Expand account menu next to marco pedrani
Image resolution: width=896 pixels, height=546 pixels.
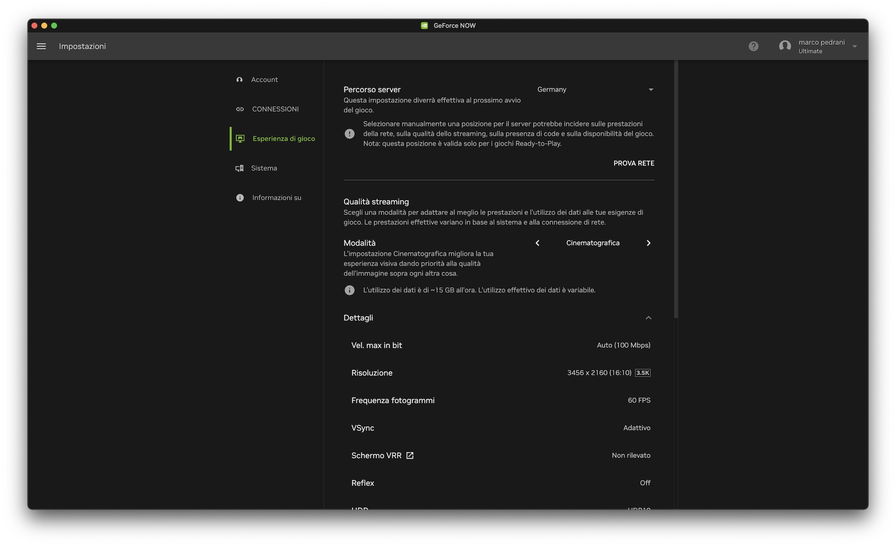[854, 47]
